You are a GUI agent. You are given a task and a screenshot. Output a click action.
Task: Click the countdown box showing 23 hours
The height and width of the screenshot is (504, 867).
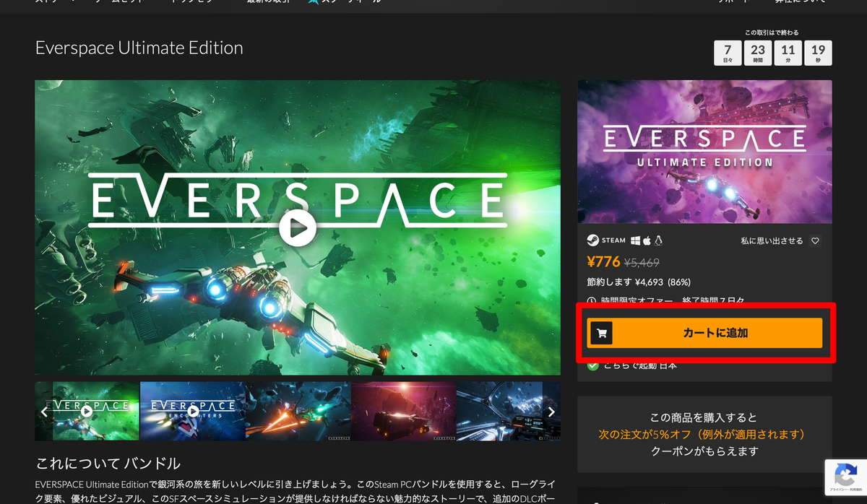(x=758, y=53)
